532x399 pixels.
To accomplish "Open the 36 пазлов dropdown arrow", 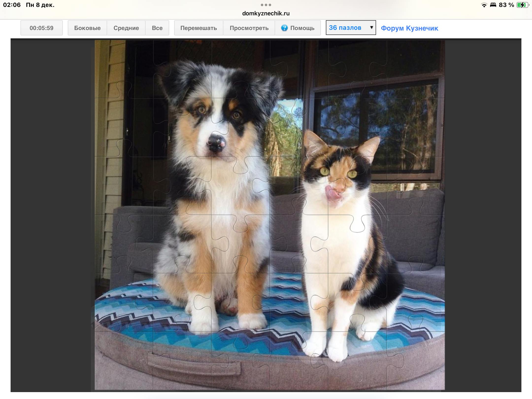I will (x=371, y=28).
